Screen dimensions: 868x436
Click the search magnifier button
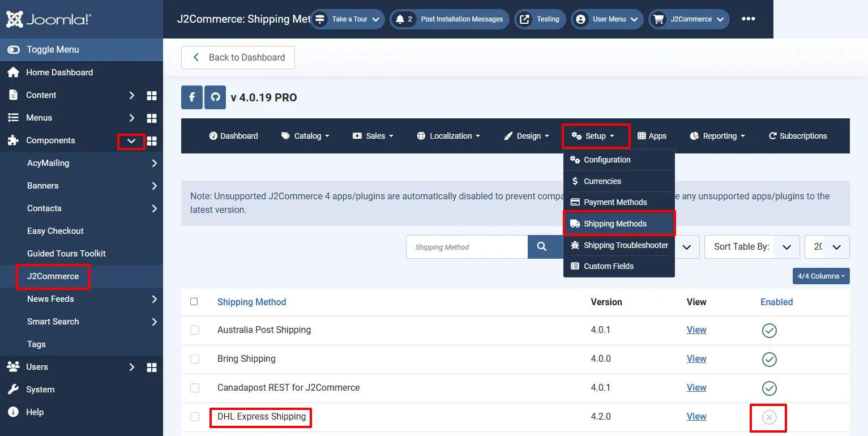(x=542, y=247)
